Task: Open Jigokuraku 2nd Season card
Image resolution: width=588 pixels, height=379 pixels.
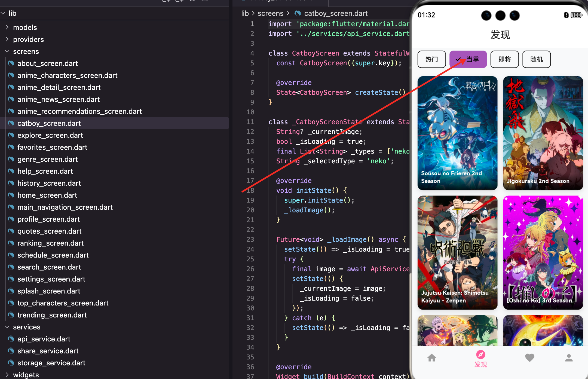Action: [x=543, y=133]
